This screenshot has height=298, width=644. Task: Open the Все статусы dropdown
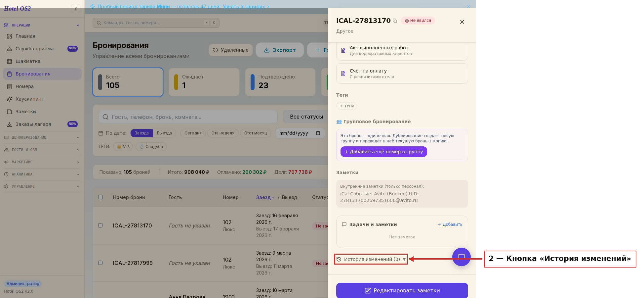coord(306,117)
